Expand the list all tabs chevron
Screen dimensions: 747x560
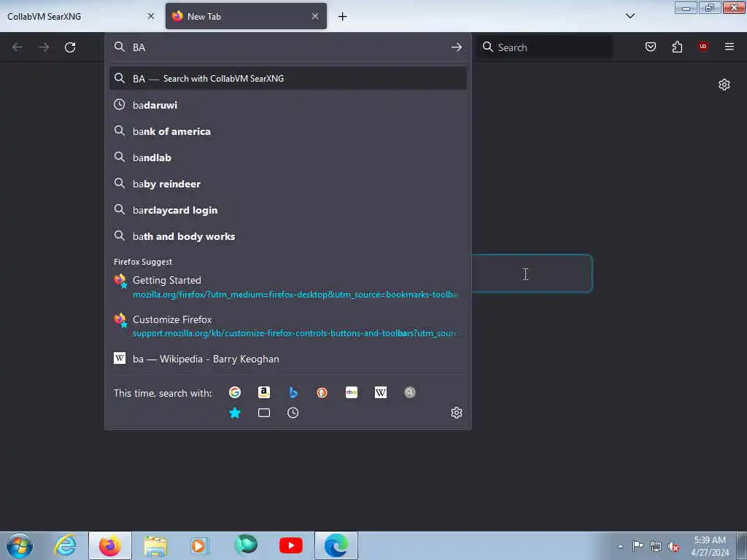pos(630,16)
